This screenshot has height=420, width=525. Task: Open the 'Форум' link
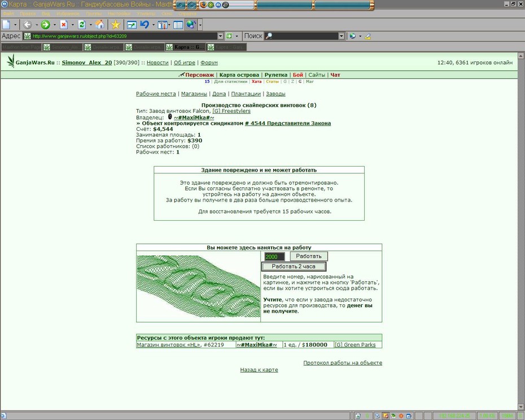click(x=209, y=63)
